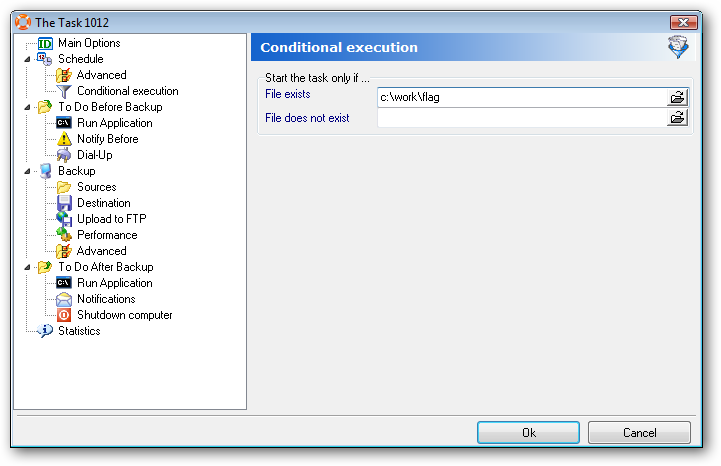Focus the File does not exist field
This screenshot has height=466, width=721.
(522, 118)
